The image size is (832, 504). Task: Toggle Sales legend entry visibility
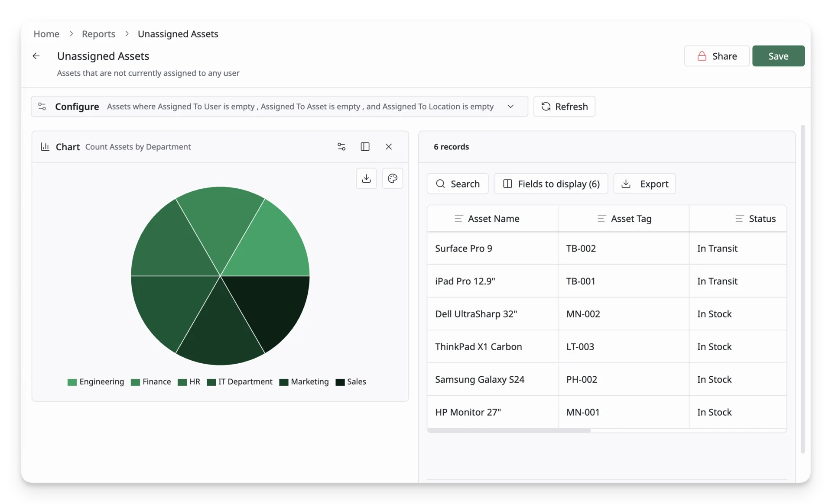tap(351, 382)
